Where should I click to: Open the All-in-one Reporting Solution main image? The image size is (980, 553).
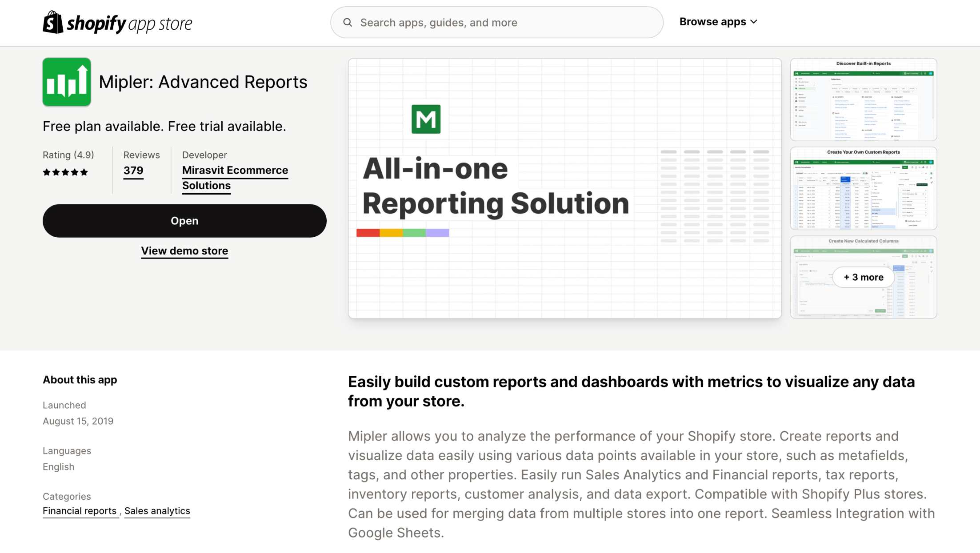coord(565,188)
